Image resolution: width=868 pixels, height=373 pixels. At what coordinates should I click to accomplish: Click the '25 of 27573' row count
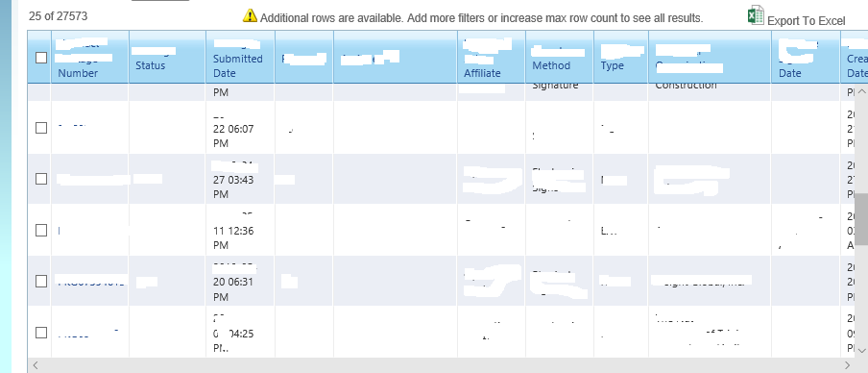[x=59, y=16]
